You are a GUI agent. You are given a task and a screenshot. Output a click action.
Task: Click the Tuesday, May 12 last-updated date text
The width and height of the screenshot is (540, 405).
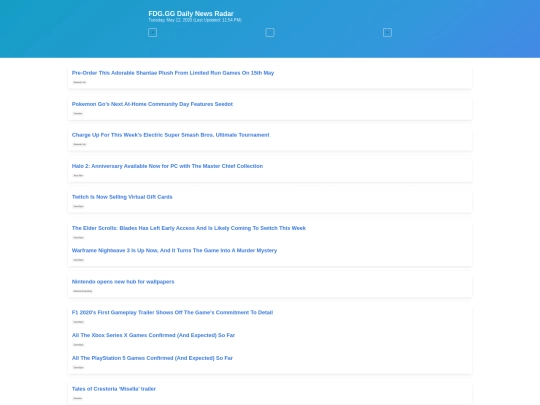pos(195,20)
